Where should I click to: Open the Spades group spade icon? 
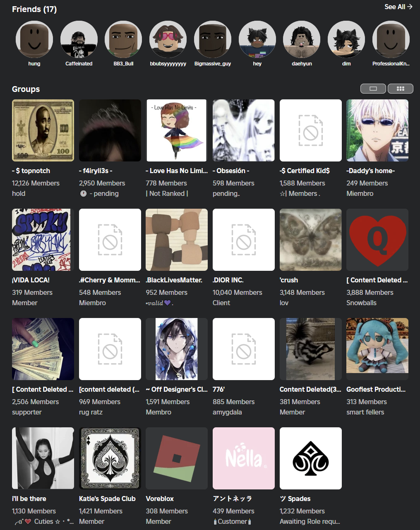310,458
